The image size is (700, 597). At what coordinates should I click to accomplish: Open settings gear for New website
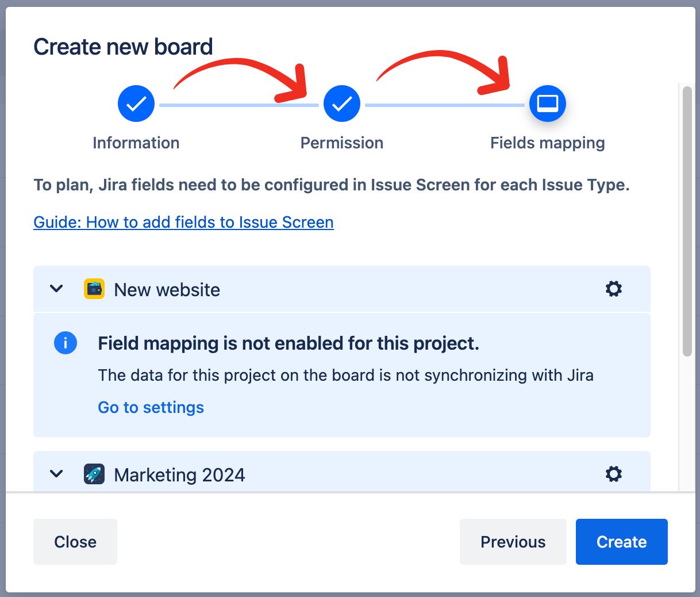click(614, 289)
